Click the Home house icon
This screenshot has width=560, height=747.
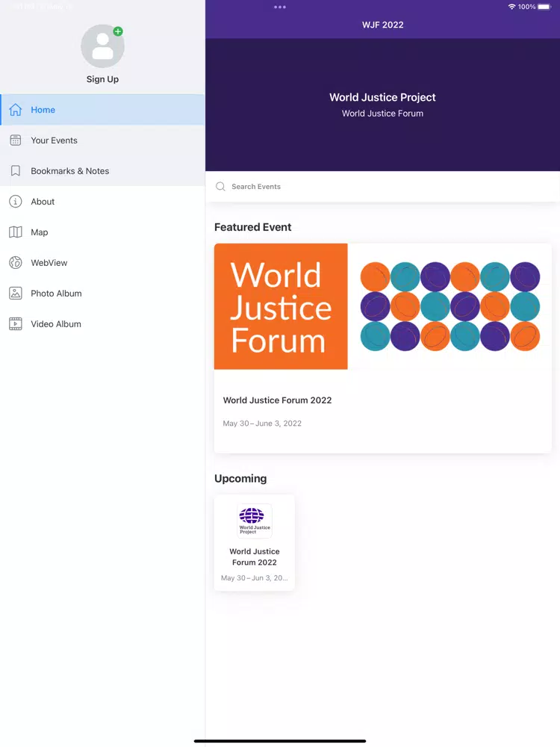point(16,110)
